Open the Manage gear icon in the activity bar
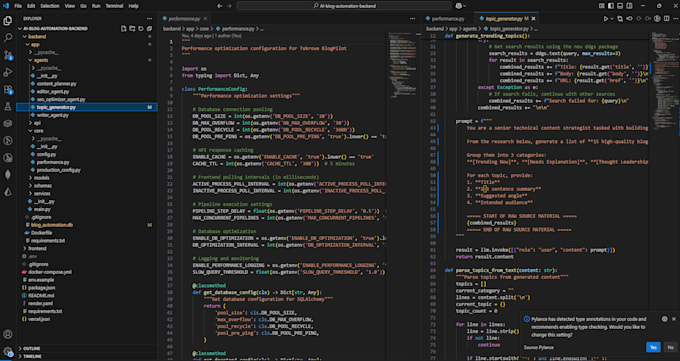680x361 pixels. tap(7, 351)
